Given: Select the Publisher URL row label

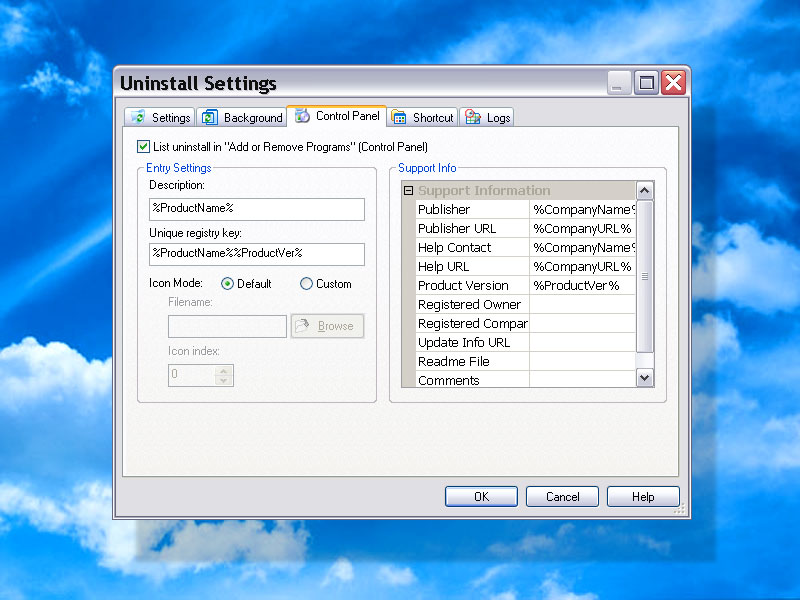Looking at the screenshot, I should (472, 228).
